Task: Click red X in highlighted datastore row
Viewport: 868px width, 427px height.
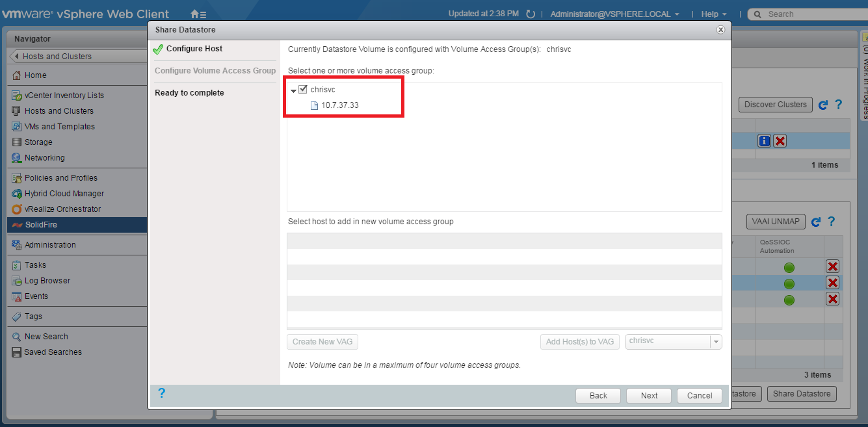Action: tap(832, 283)
